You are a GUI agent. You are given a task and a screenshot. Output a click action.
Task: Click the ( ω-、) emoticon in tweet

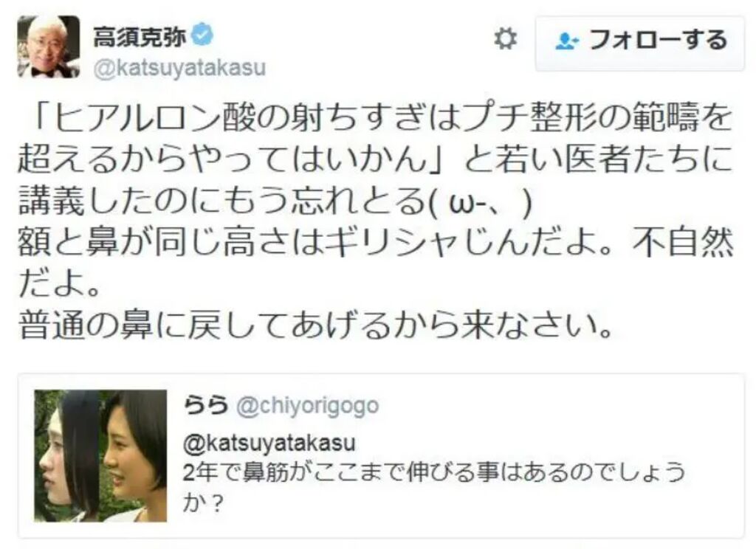pos(480,203)
